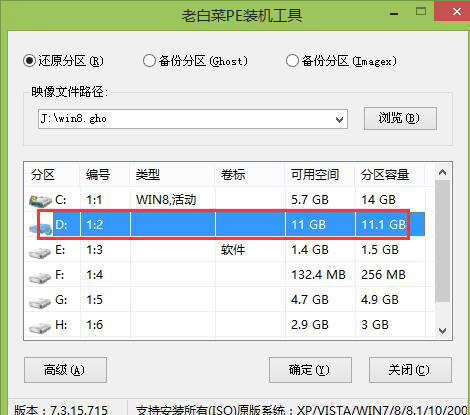Click the 关闭 (C) close button

coord(410,370)
